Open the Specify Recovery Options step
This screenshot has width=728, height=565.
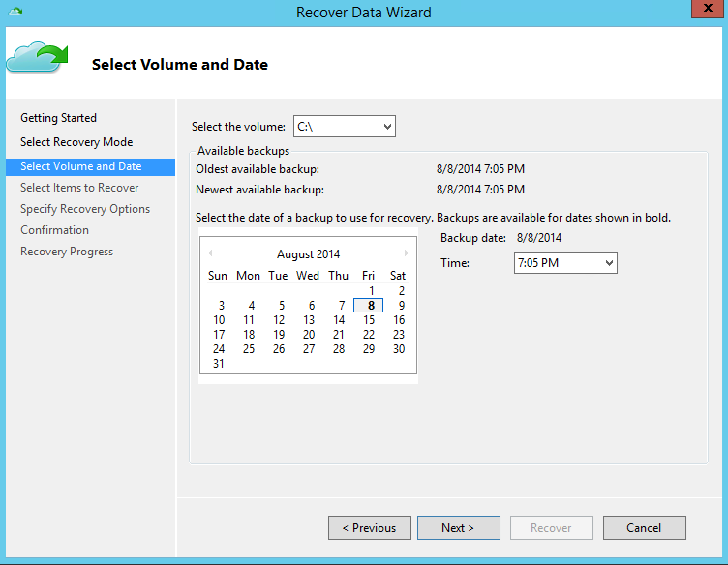click(x=85, y=209)
